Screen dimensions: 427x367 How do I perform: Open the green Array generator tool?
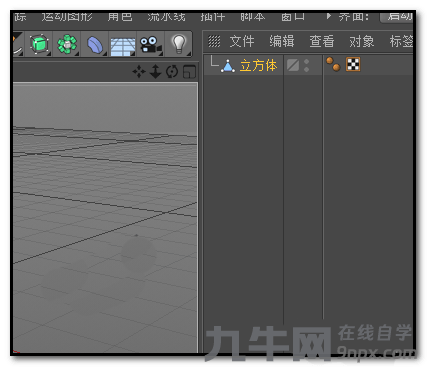click(67, 44)
